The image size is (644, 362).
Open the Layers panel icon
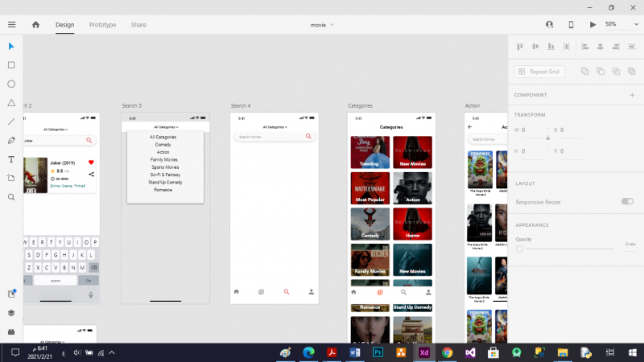(11, 313)
